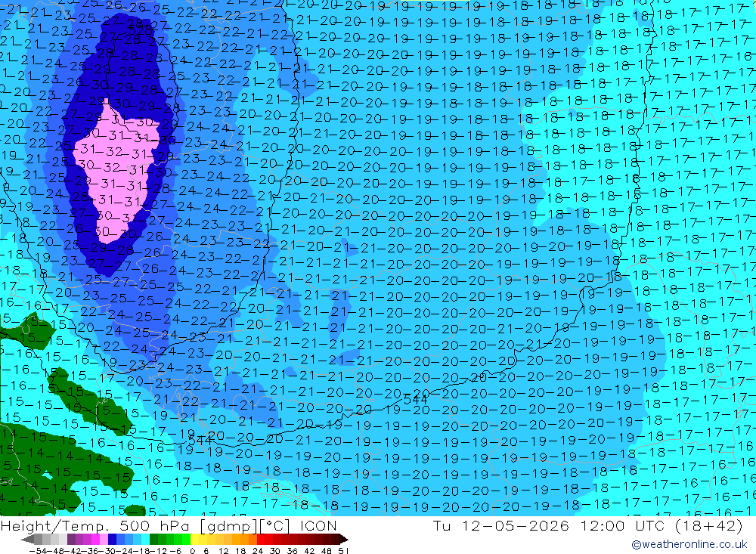Image resolution: width=756 pixels, height=554 pixels.
Task: Click the orange swatch above the 18 label
Action: (x=243, y=539)
